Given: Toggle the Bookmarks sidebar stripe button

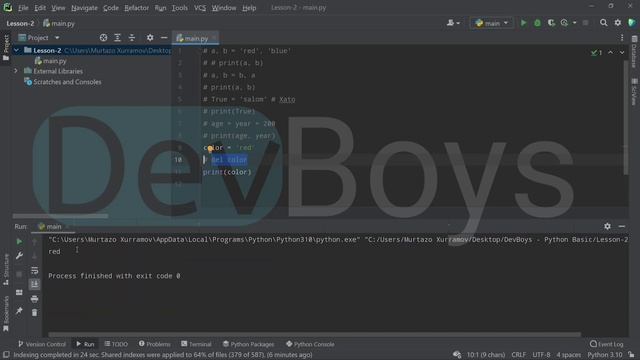Looking at the screenshot, I should 6,313.
